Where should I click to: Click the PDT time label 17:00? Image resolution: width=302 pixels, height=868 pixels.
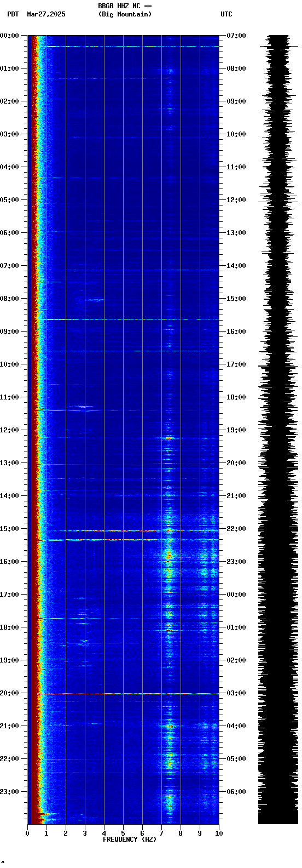9,595
